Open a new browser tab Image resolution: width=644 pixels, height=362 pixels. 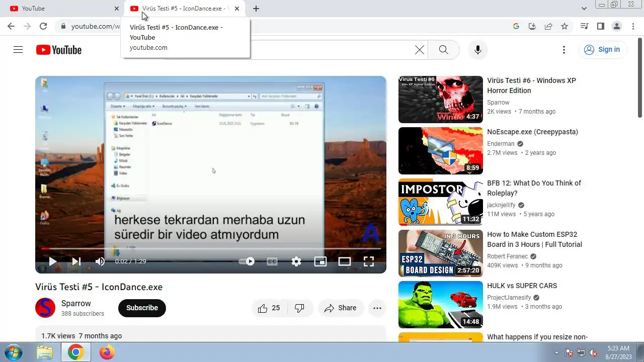click(256, 9)
